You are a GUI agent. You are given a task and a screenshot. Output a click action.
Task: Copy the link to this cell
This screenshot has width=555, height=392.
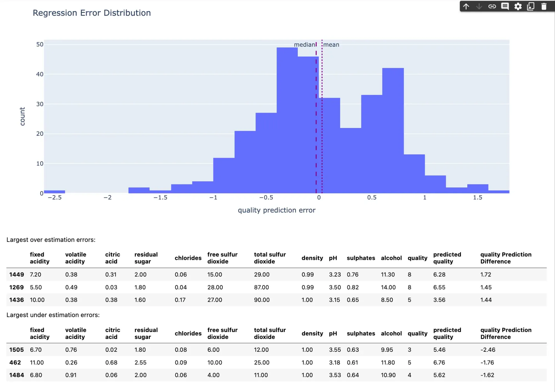(492, 6)
